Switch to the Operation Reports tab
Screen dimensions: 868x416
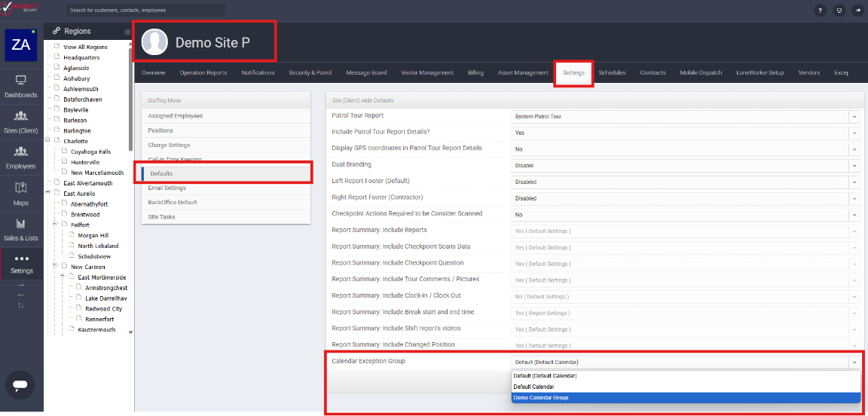(x=203, y=72)
